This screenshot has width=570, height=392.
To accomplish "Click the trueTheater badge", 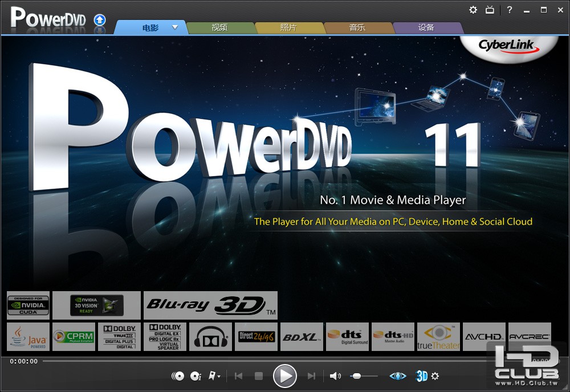I will (438, 337).
